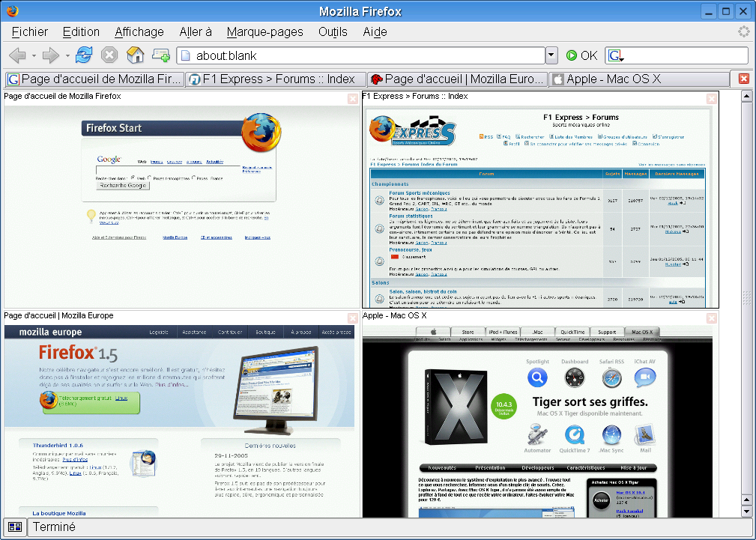The width and height of the screenshot is (756, 540).
Task: Click the Stop loading icon
Action: pyautogui.click(x=109, y=55)
